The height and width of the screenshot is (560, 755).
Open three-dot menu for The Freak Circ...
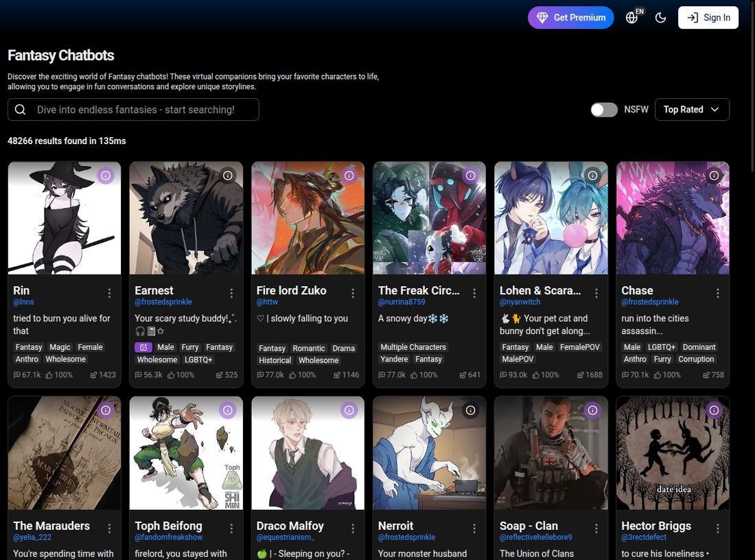pos(474,293)
